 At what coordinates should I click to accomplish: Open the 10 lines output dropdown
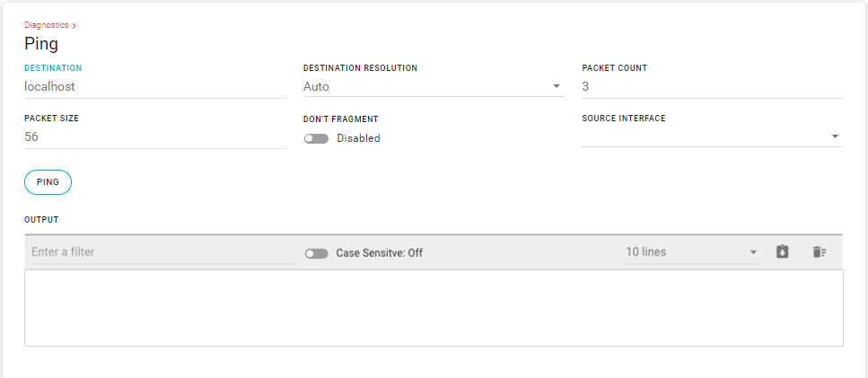point(693,252)
